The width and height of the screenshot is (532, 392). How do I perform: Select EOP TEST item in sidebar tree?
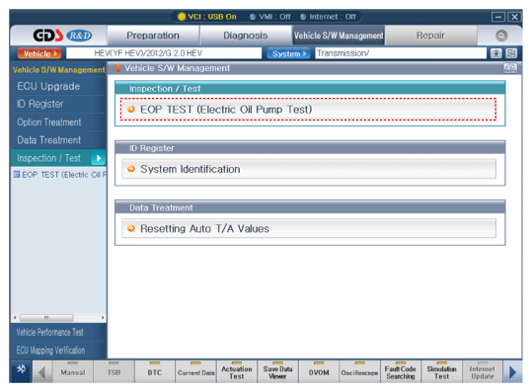59,175
